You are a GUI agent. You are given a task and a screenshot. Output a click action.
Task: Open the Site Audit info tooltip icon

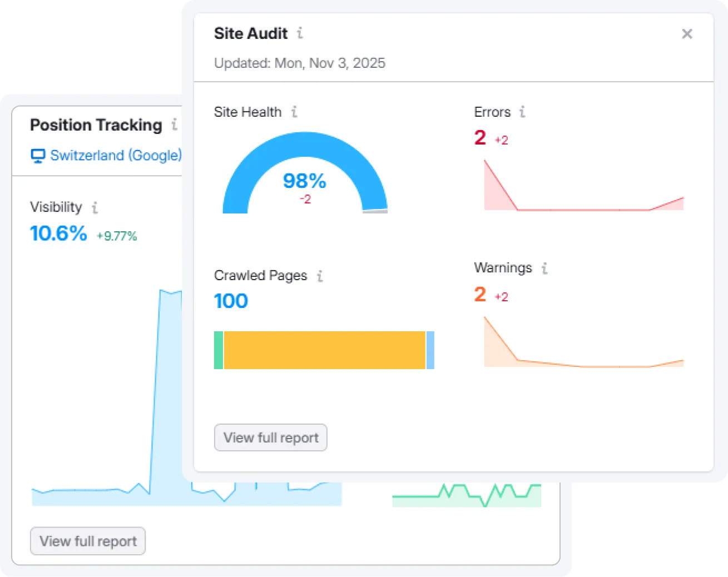click(300, 33)
